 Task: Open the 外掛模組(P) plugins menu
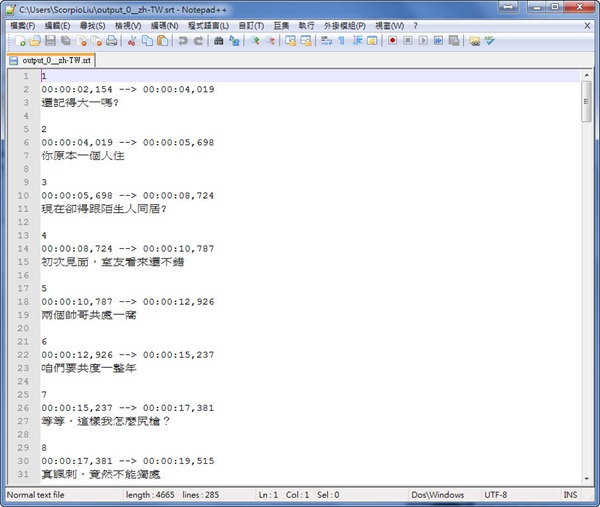(x=345, y=26)
